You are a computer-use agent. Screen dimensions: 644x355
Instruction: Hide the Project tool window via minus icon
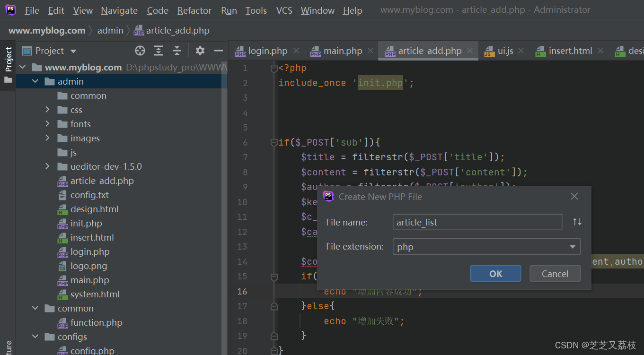click(x=218, y=51)
